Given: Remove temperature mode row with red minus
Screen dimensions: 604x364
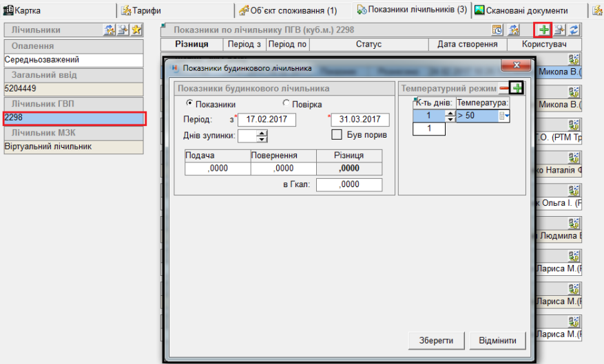Looking at the screenshot, I should click(504, 88).
